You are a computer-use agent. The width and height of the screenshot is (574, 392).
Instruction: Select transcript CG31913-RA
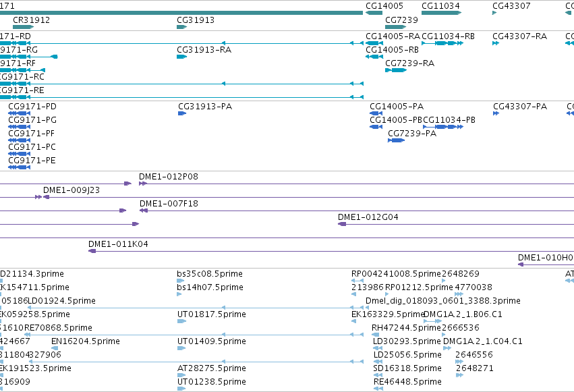(x=204, y=50)
